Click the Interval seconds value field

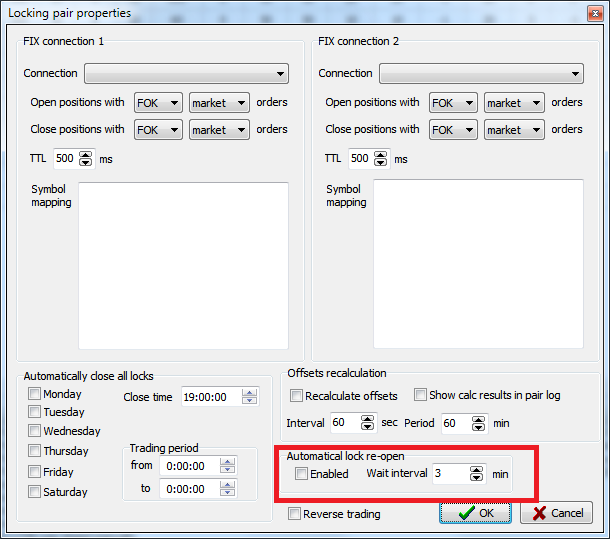pyautogui.click(x=345, y=423)
